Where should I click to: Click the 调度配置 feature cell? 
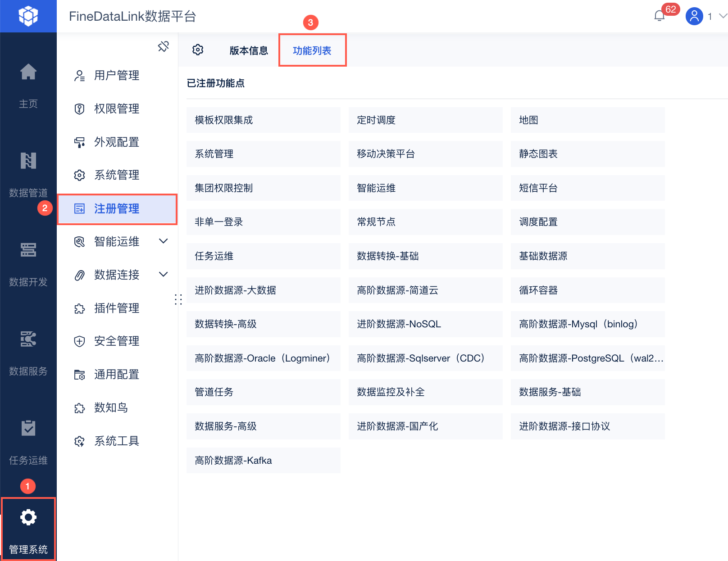point(588,222)
